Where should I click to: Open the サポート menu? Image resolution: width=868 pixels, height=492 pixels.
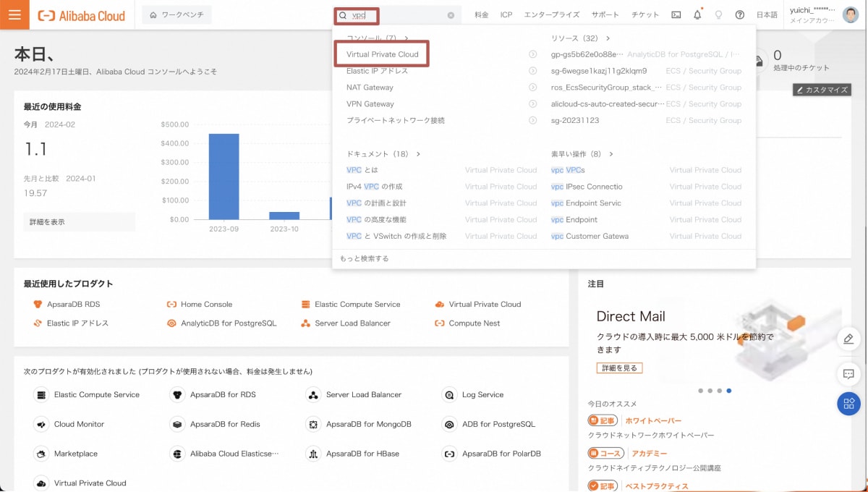pyautogui.click(x=605, y=14)
